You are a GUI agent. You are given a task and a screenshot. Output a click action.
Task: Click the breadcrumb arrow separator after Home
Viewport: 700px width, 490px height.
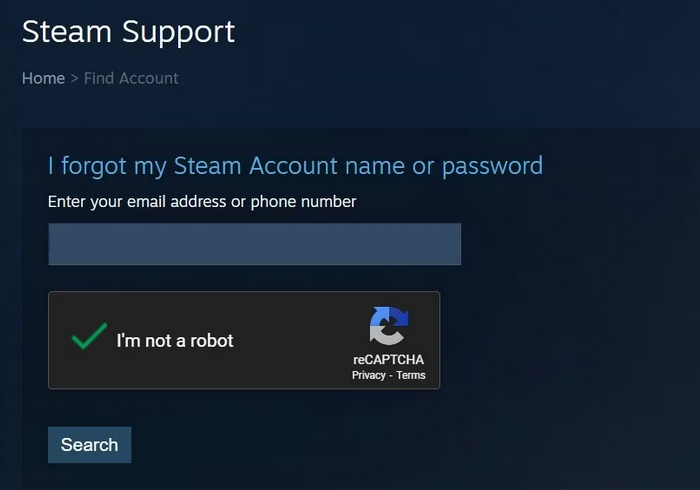[75, 79]
